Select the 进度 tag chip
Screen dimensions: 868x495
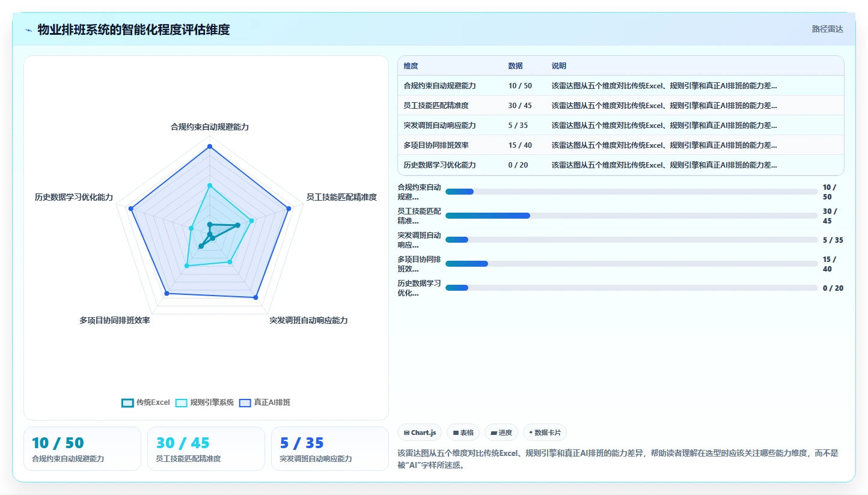point(501,433)
